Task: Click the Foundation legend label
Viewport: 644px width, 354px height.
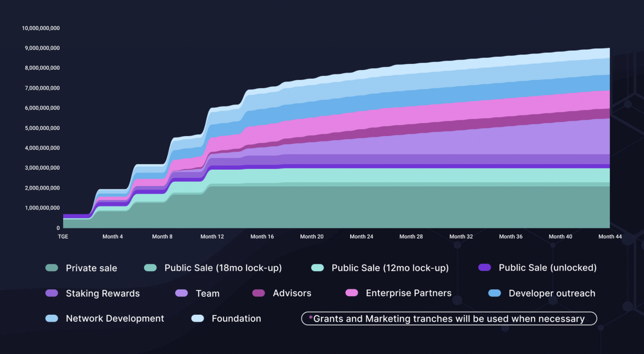Action: pyautogui.click(x=236, y=319)
